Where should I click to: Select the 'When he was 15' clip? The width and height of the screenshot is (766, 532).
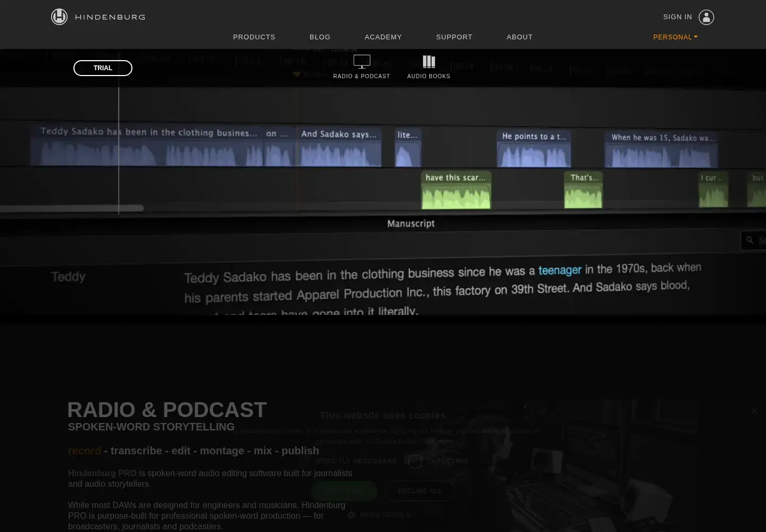coord(661,149)
